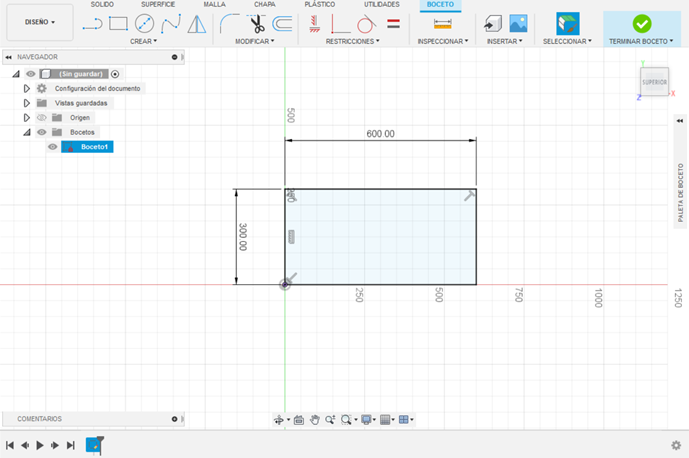
Task: Click the Insert derive icon
Action: (493, 24)
